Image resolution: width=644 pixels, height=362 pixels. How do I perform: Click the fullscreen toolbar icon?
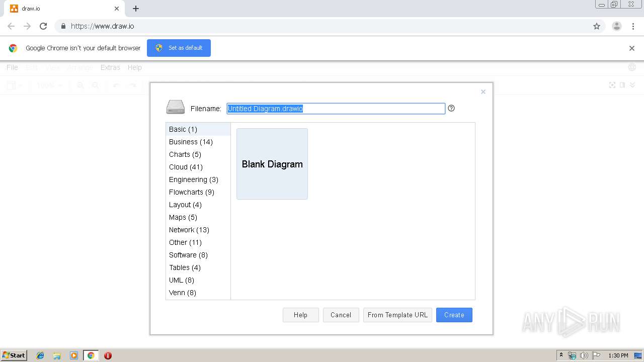[x=612, y=85]
